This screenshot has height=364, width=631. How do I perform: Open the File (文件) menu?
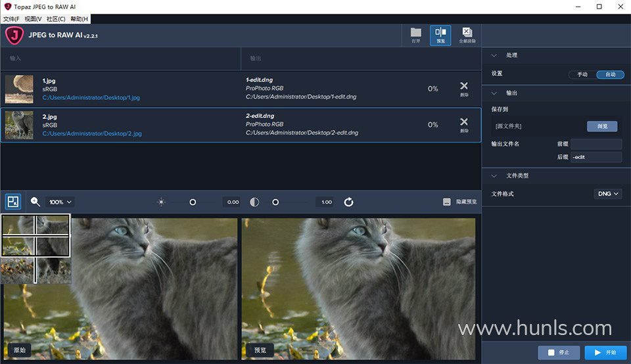(11, 19)
